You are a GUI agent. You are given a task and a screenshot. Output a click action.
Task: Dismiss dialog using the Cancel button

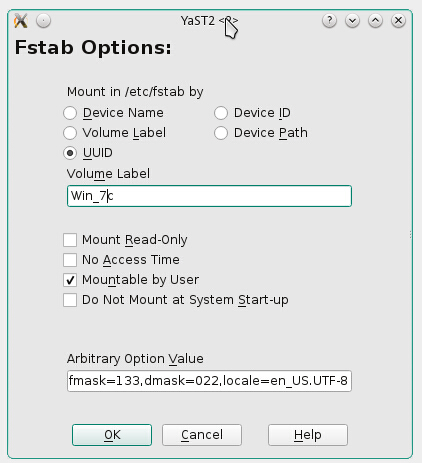coord(202,435)
